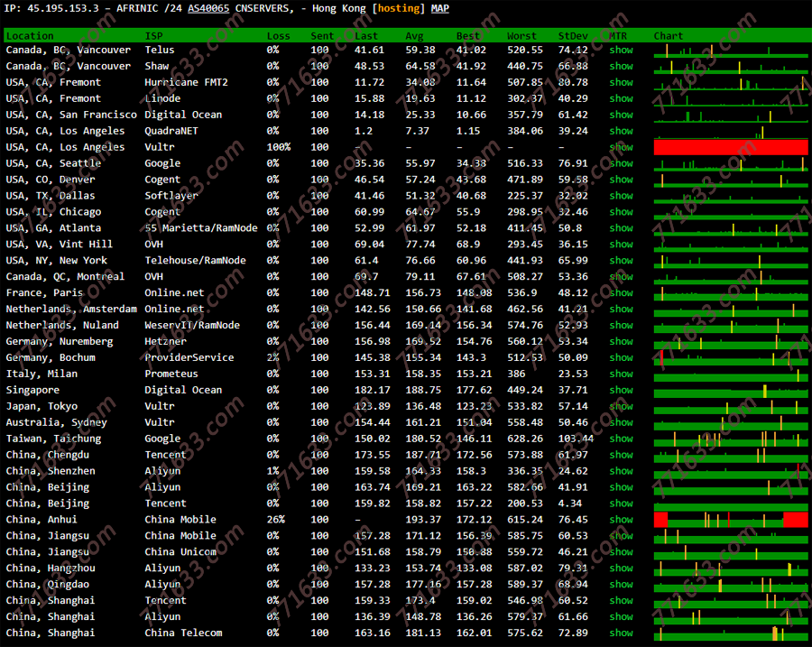
Task: Click the chart for Beijing Tencent row
Action: pos(731,504)
